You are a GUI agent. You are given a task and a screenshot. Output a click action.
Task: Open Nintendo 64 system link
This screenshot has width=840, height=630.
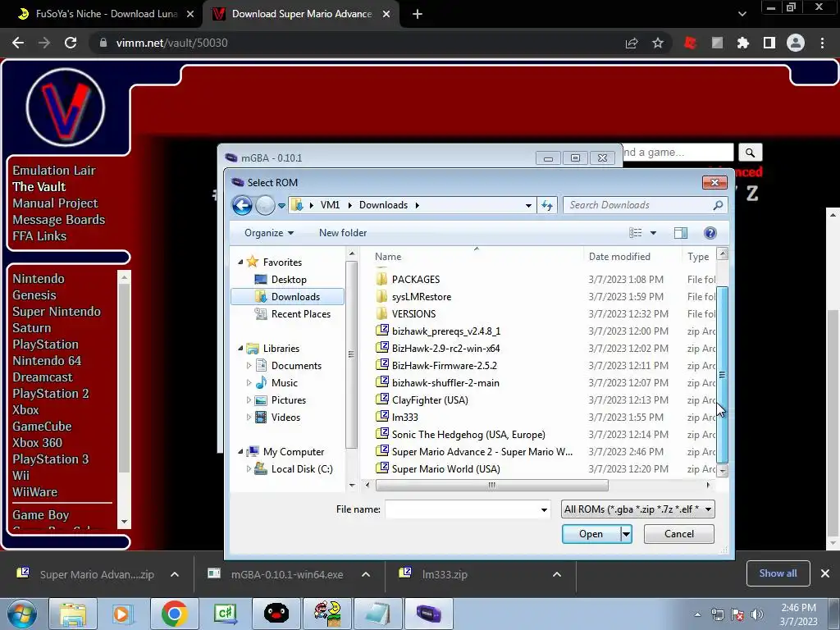47,361
